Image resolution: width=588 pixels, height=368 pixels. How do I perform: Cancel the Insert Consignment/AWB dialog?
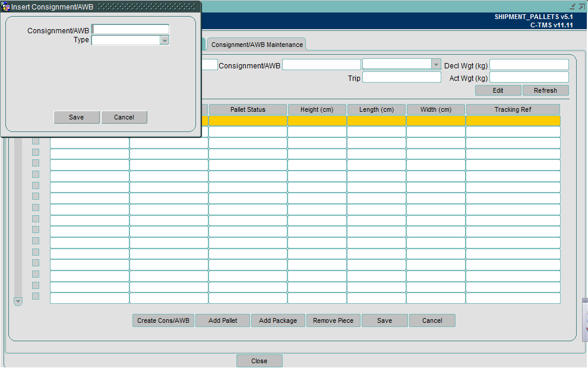pos(124,117)
